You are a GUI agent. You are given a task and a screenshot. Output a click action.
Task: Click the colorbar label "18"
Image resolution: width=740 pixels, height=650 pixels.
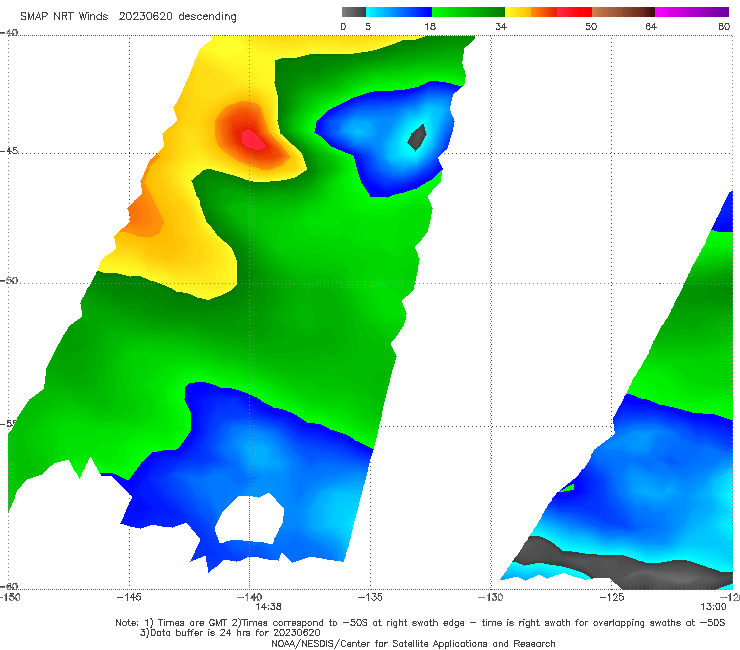click(x=429, y=27)
